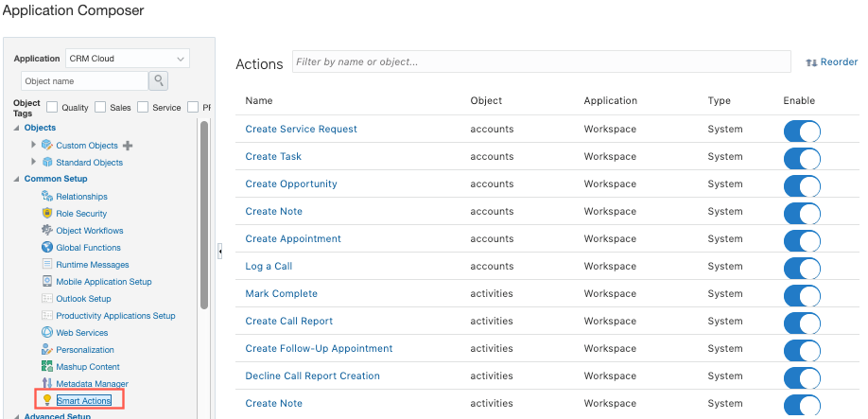
Task: Click the Web Services icon
Action: (x=47, y=333)
